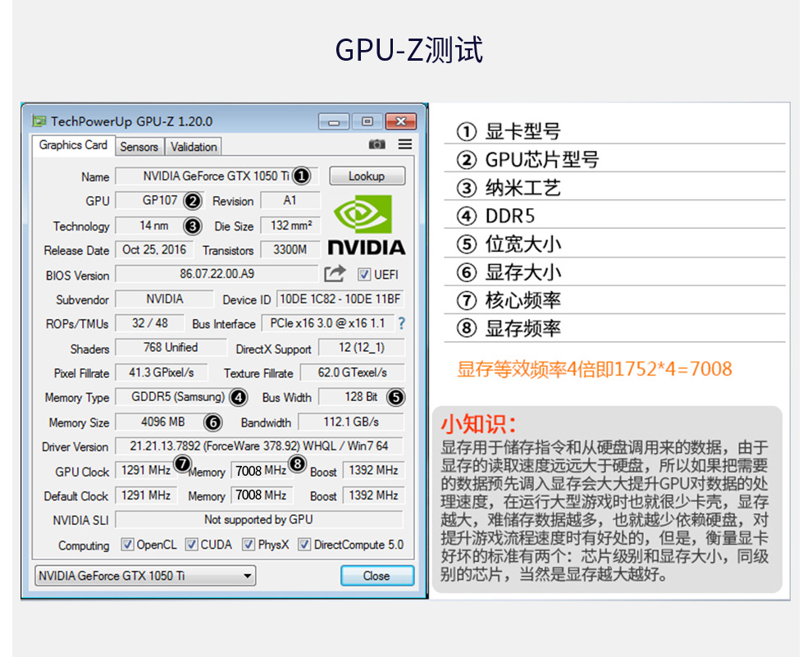Click the legend line 'GPU芯片型号'

542,159
